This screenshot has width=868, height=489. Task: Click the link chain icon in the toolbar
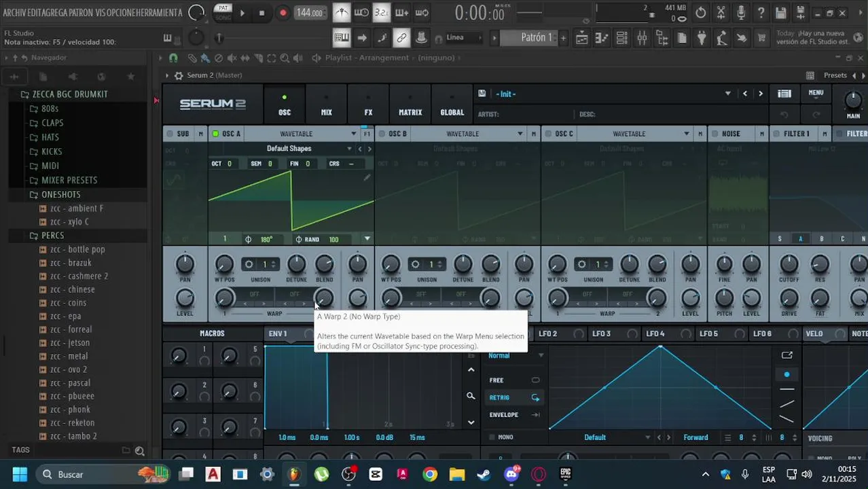pos(401,38)
